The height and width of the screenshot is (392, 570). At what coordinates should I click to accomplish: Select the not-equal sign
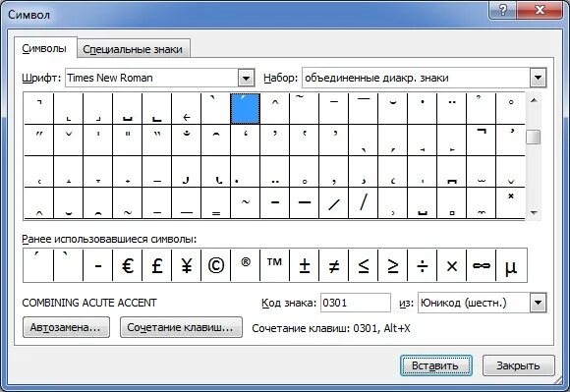tap(334, 265)
